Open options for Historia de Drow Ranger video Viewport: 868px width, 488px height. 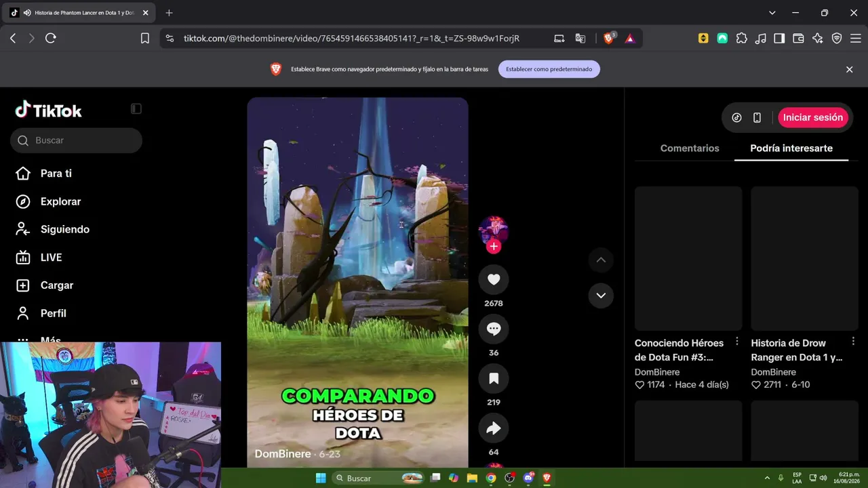coord(854,342)
